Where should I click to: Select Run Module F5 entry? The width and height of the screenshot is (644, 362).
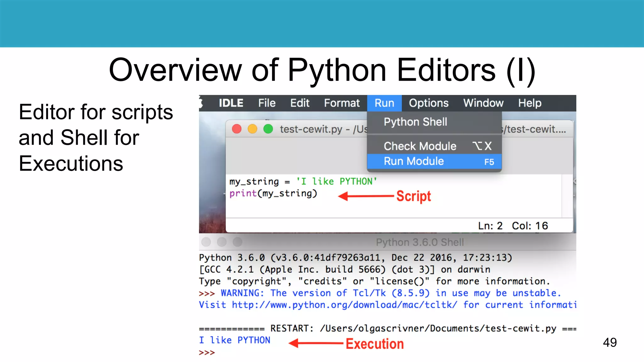tap(414, 161)
